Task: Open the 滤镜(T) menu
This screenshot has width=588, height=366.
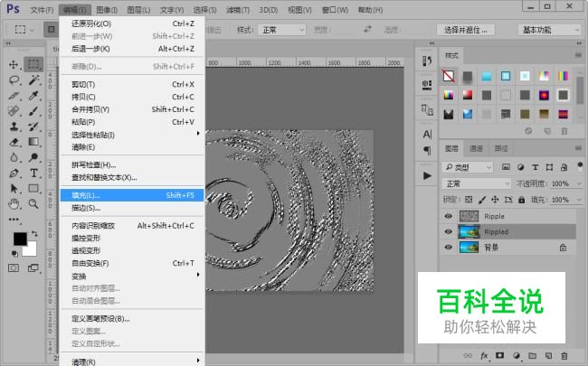Action: click(238, 10)
